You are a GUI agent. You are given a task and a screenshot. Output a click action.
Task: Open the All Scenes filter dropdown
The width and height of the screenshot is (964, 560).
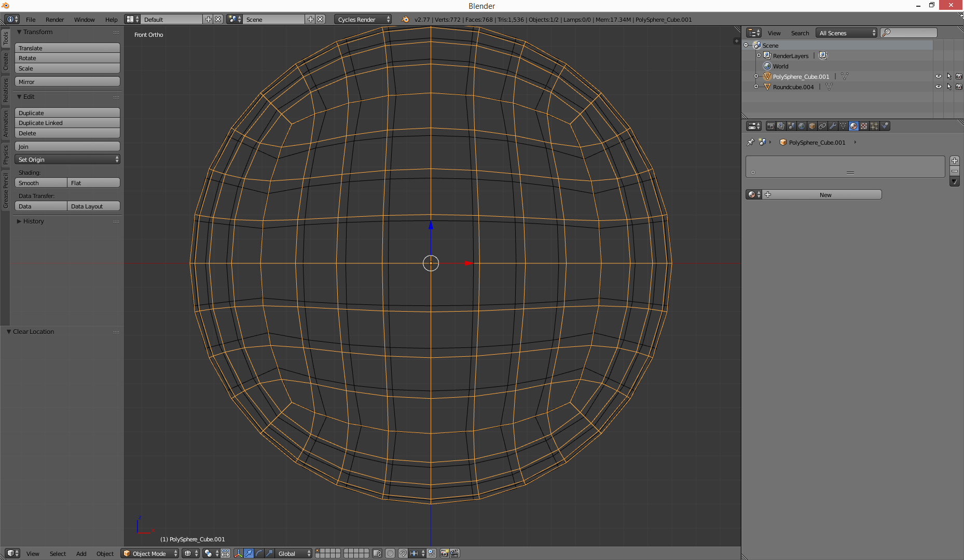point(845,33)
